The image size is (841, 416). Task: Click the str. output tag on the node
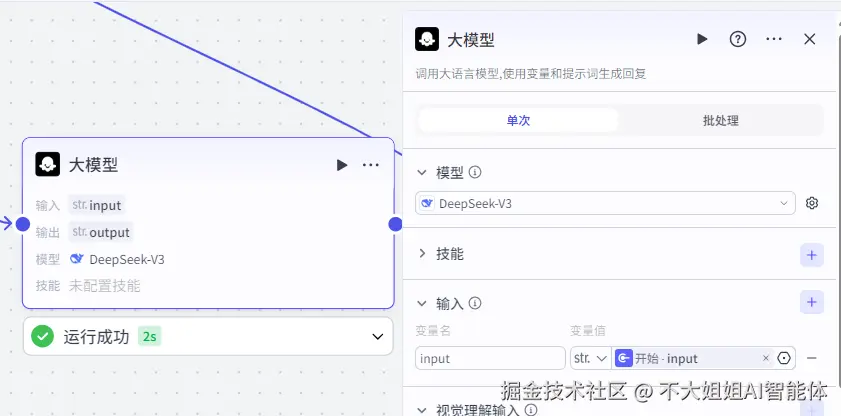click(x=101, y=232)
